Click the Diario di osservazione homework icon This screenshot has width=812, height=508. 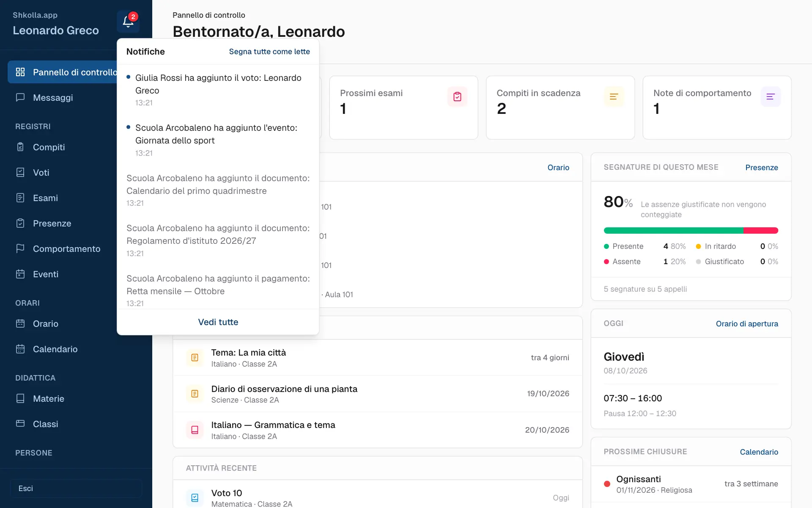pos(195,394)
